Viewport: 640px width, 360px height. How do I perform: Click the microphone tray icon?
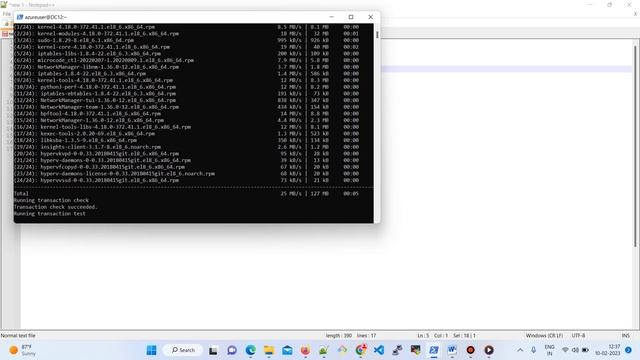(x=533, y=350)
